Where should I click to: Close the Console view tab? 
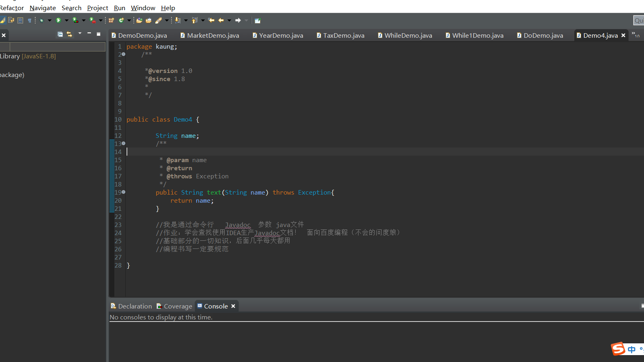coord(233,306)
